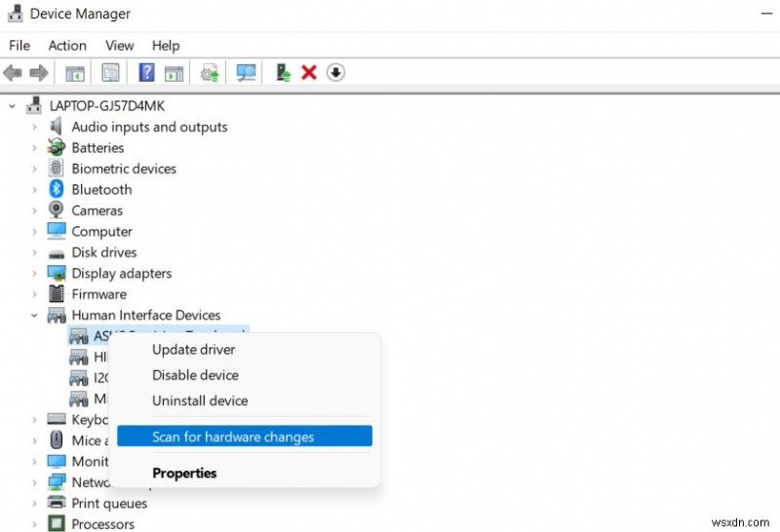The image size is (780, 532).
Task: Click the Properties sheet toolbar icon
Action: [110, 73]
